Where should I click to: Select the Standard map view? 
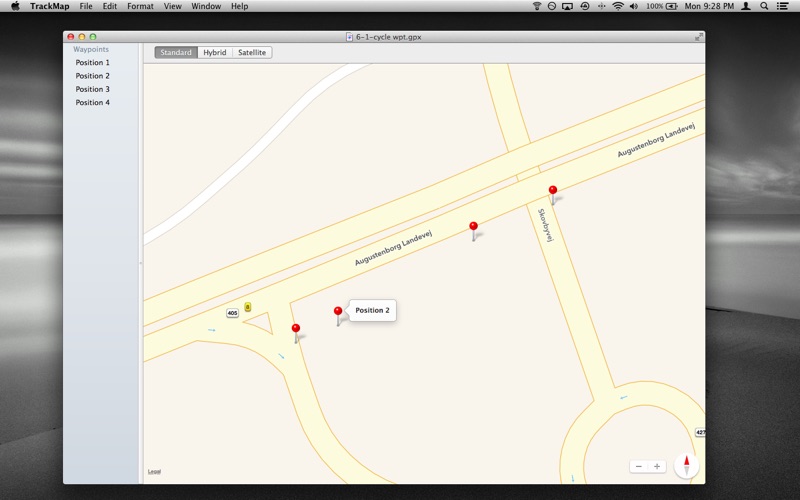click(176, 53)
